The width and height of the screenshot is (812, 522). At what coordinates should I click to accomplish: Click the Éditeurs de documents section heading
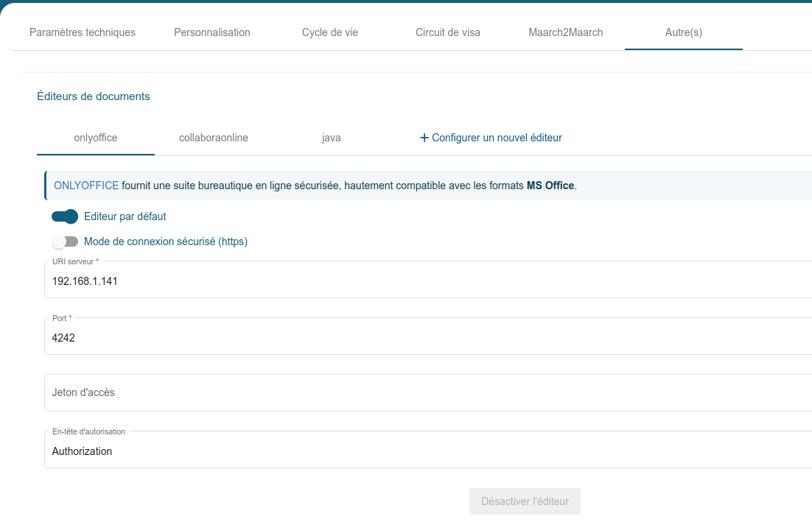coord(94,96)
